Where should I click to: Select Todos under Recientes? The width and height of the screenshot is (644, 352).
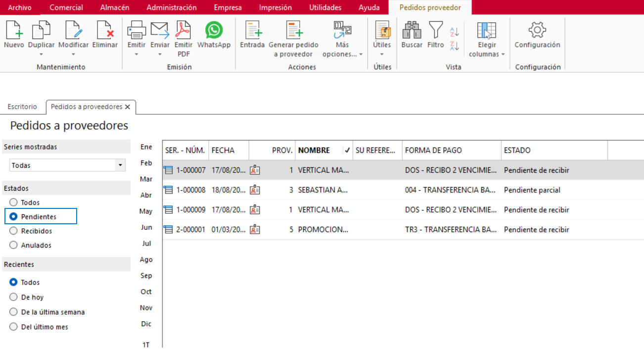tap(13, 282)
